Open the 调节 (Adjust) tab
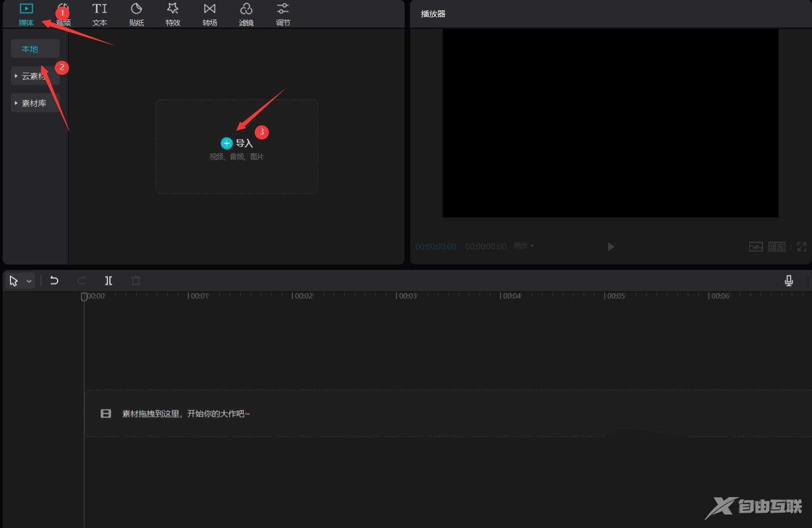 pyautogui.click(x=283, y=15)
